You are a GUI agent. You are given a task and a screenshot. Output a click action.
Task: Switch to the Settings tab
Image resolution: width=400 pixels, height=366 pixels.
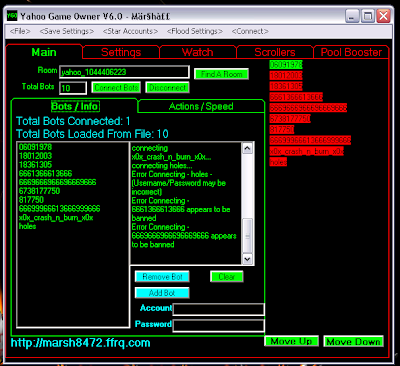click(121, 52)
